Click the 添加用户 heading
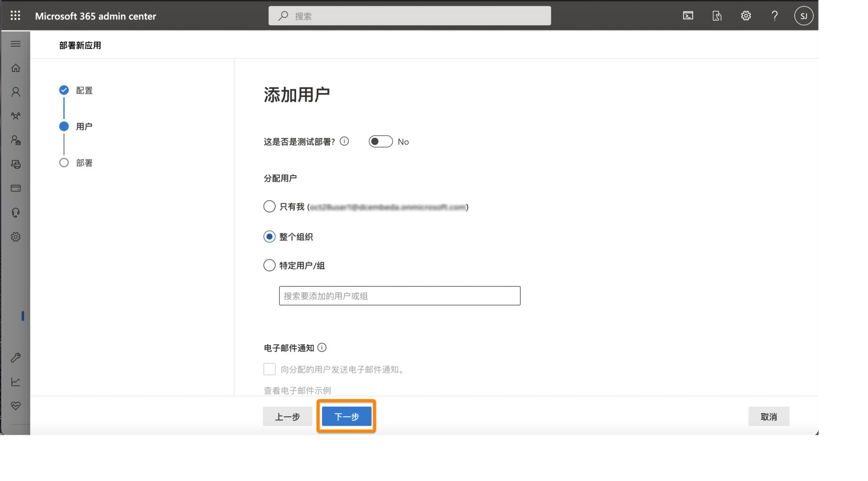The image size is (868, 481). click(x=297, y=95)
